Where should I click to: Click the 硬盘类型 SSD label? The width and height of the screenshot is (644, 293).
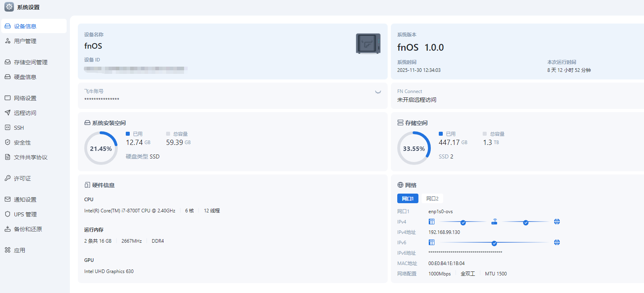pyautogui.click(x=143, y=156)
